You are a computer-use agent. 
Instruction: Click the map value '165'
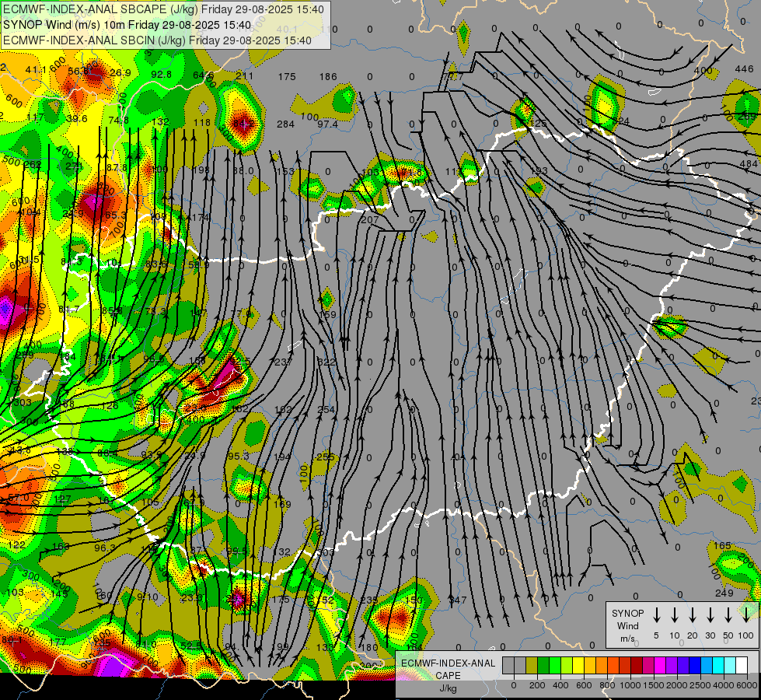[x=722, y=545]
